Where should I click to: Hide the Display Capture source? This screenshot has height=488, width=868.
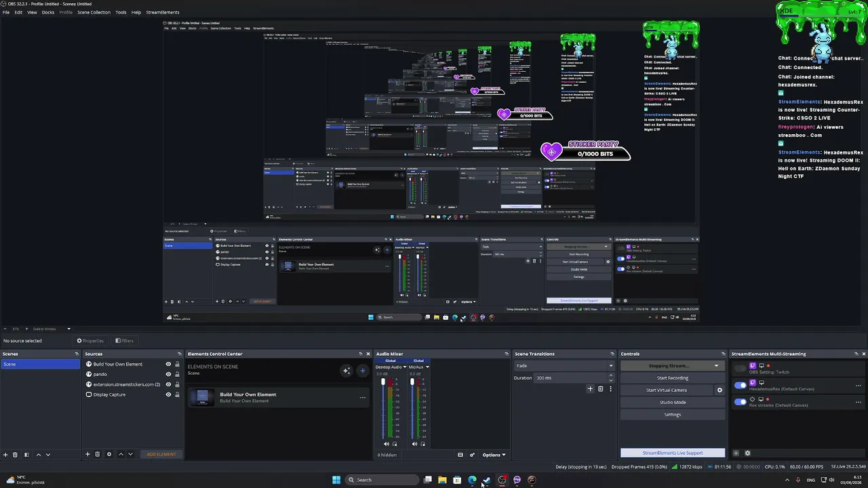pyautogui.click(x=168, y=394)
